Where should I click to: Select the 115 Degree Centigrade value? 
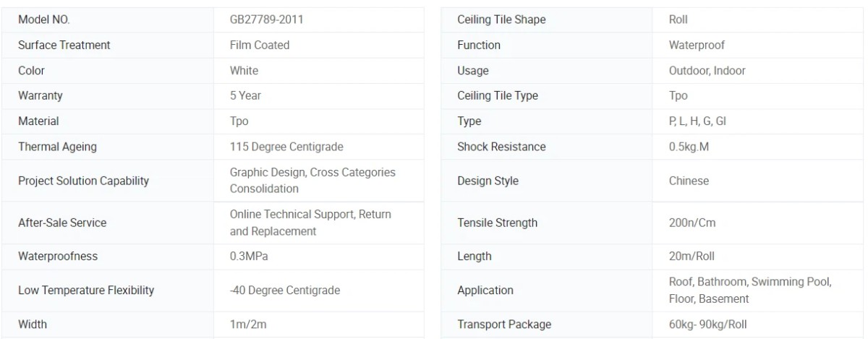coord(286,147)
